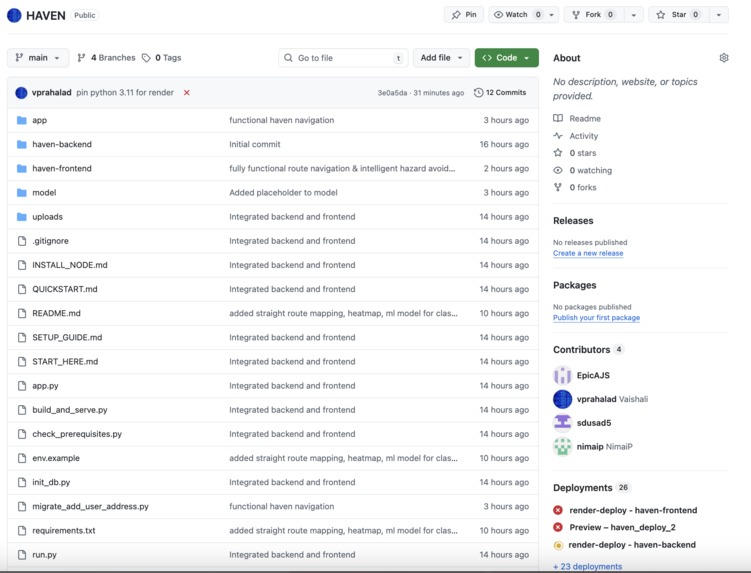
Task: Click vprahalad avatar in the commit bar
Action: [21, 92]
